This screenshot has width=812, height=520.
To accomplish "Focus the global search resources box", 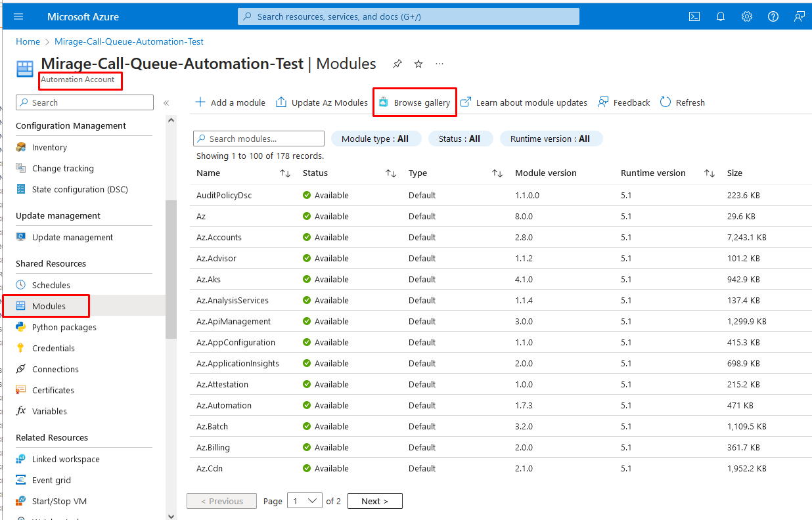I will pyautogui.click(x=409, y=16).
